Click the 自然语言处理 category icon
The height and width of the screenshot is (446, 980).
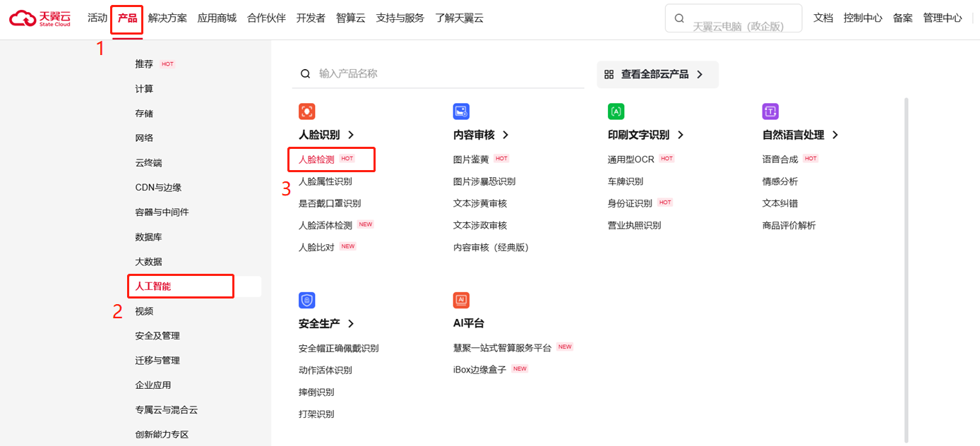770,111
